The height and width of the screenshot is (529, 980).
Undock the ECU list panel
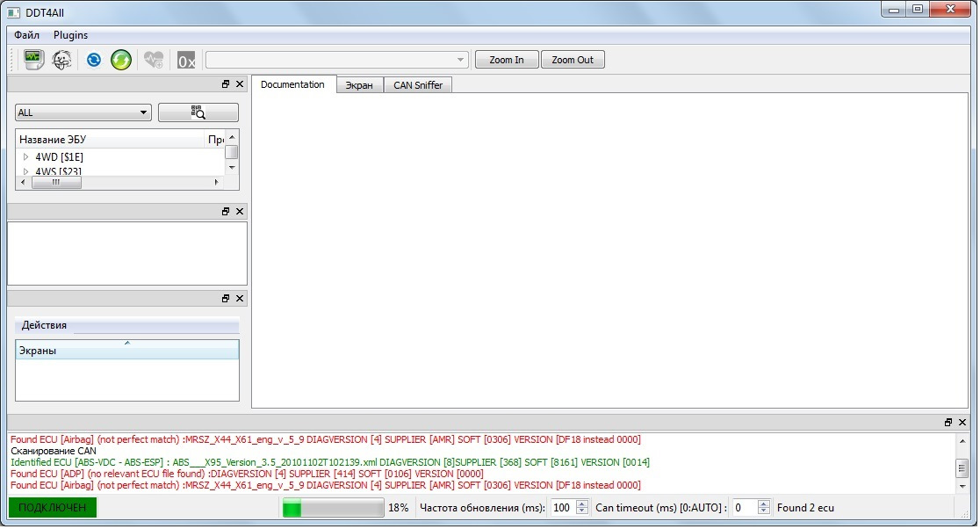click(x=226, y=84)
